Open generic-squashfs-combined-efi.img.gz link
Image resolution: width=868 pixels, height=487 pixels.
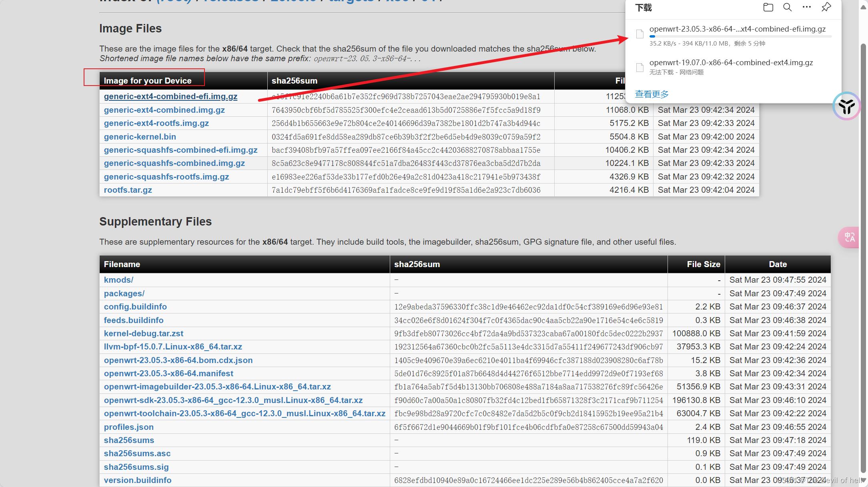tap(180, 150)
